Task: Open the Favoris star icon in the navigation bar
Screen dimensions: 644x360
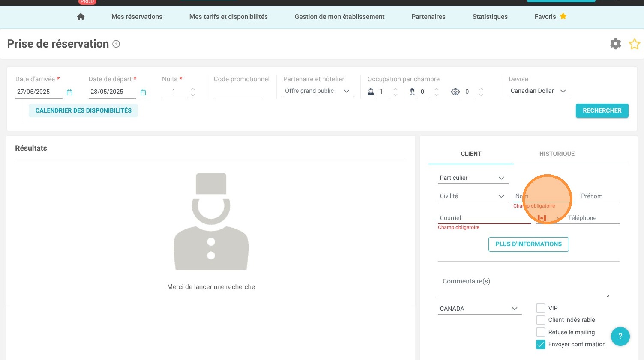Action: pyautogui.click(x=563, y=16)
